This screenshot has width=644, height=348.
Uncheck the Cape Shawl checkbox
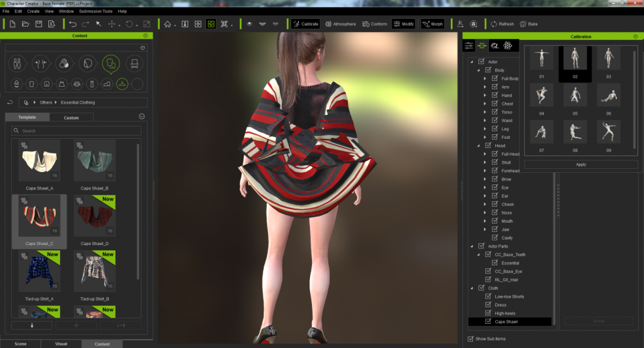coord(487,321)
